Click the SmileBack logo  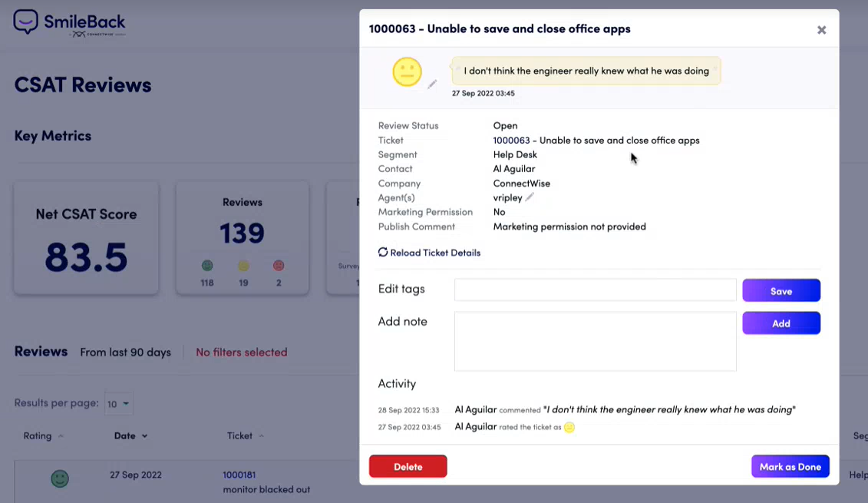click(70, 23)
